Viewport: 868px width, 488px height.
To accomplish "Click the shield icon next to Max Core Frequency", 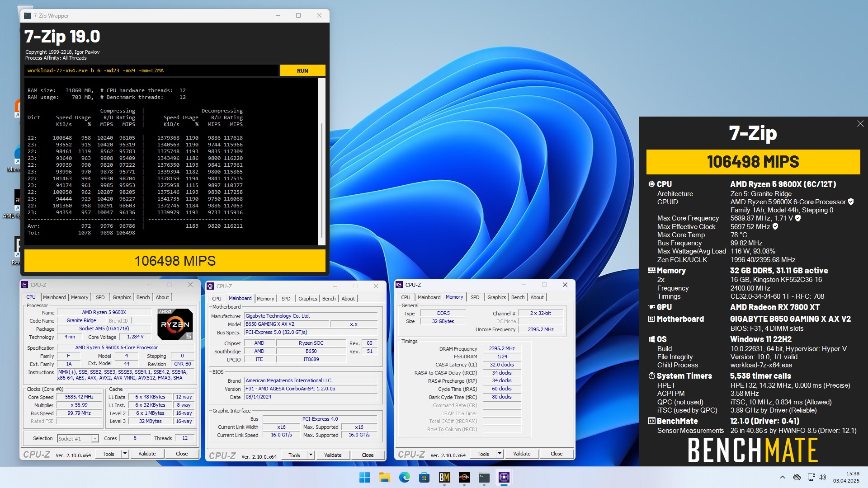I will [x=798, y=218].
